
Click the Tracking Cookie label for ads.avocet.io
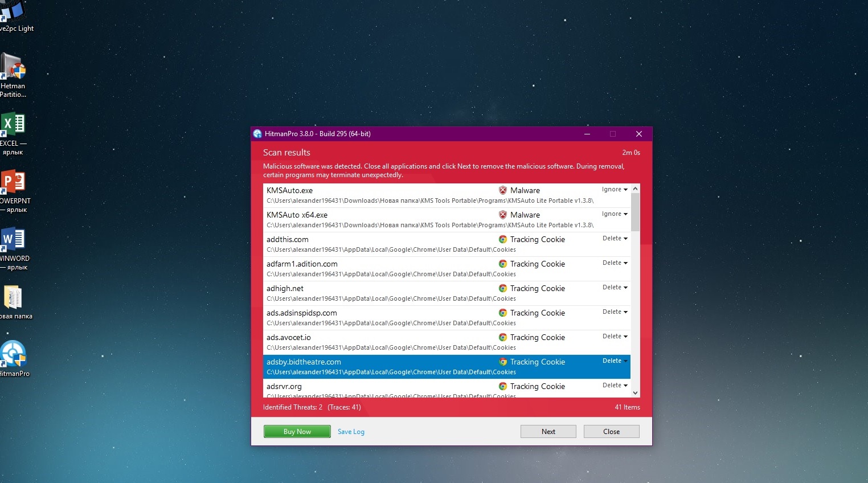(538, 338)
